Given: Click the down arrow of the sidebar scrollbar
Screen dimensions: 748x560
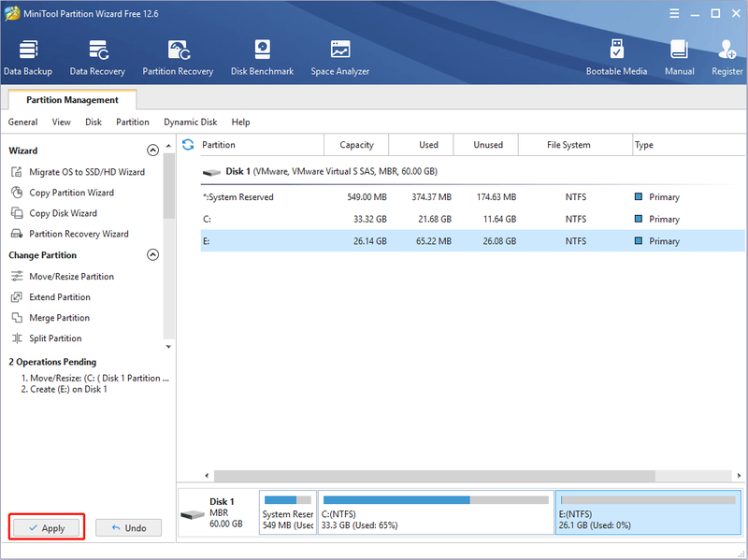Looking at the screenshot, I should coord(168,347).
